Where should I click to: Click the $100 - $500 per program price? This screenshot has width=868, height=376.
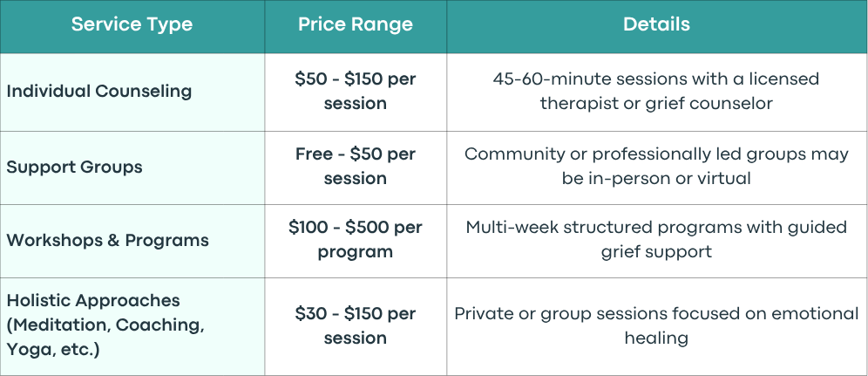tap(356, 240)
